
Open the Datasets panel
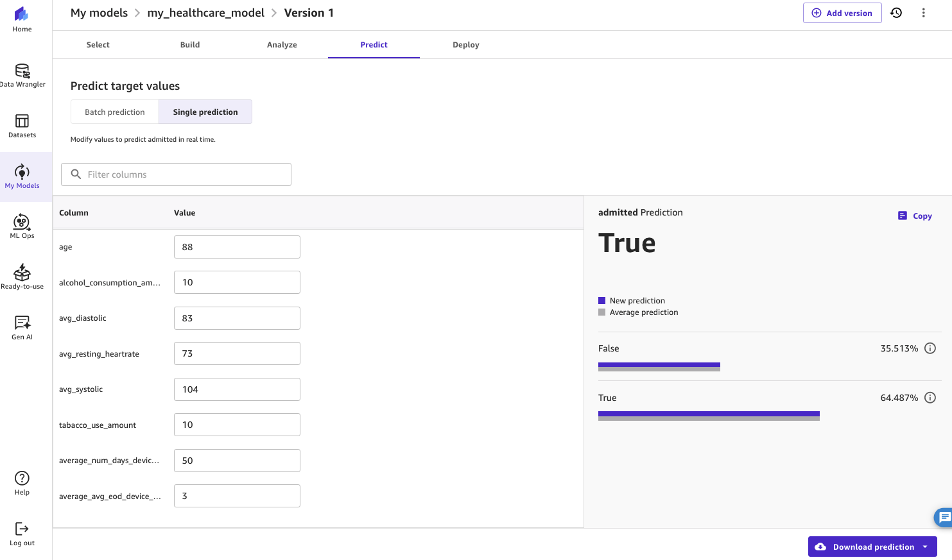22,126
